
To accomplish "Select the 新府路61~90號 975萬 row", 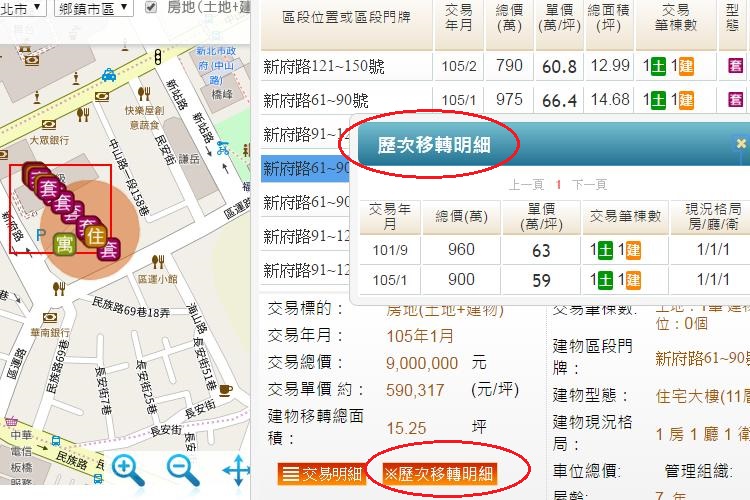I will coord(505,100).
